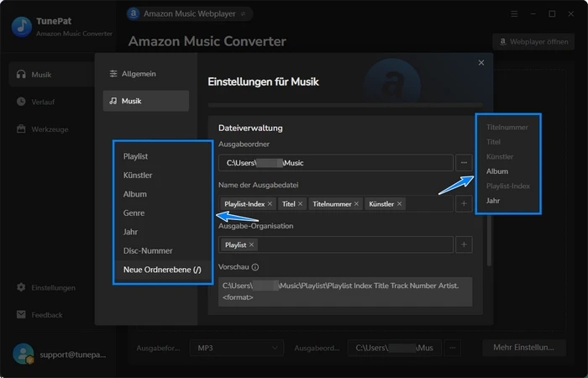Remove the Playlist-Index filename tag
This screenshot has width=588, height=378.
270,204
